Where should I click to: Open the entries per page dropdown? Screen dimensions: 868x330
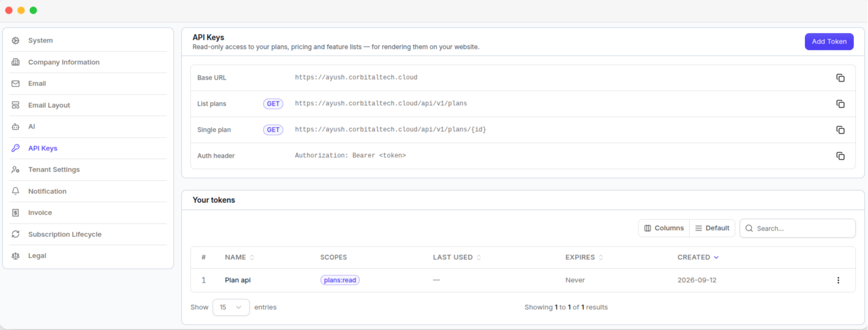(231, 307)
